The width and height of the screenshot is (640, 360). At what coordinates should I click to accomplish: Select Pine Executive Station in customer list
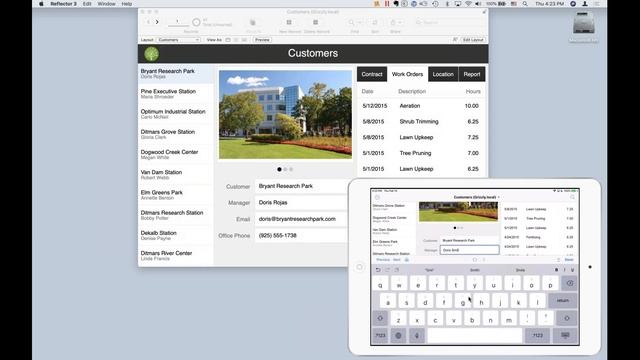pos(176,94)
